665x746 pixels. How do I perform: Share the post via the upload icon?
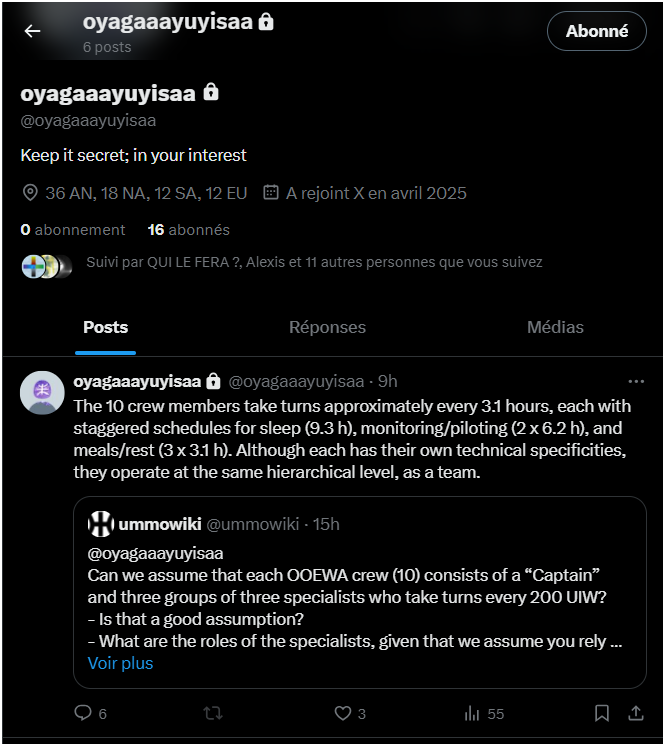click(636, 713)
